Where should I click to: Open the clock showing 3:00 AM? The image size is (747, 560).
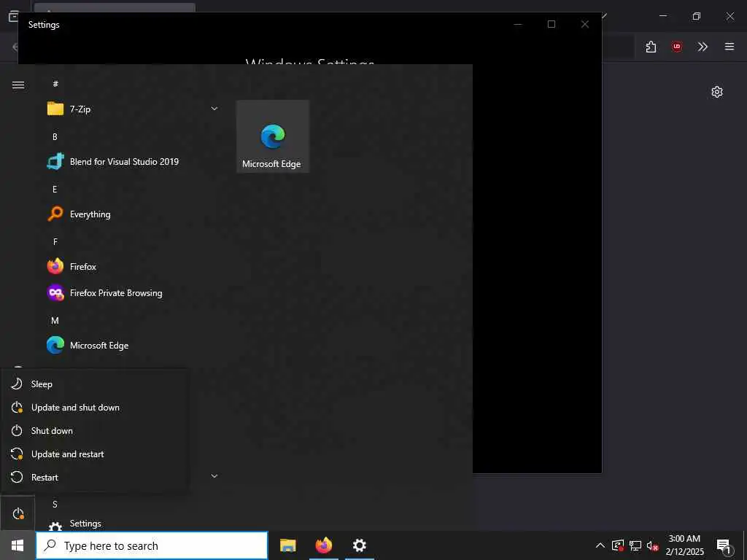(x=684, y=545)
